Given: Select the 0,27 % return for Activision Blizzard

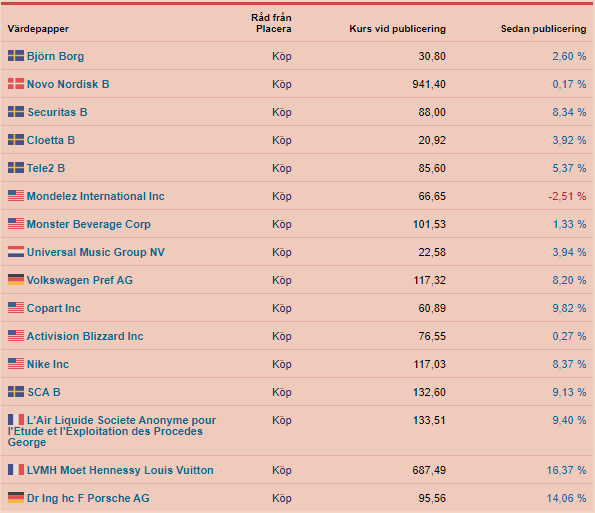Looking at the screenshot, I should tap(569, 336).
